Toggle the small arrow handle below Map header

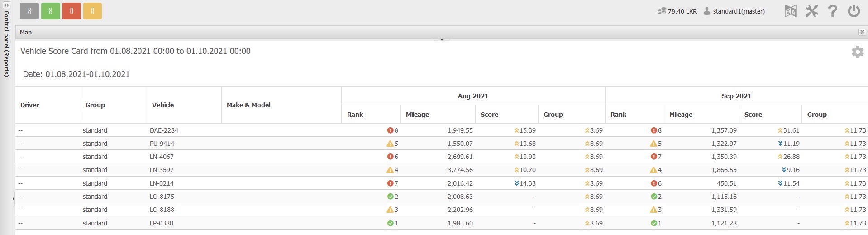point(442,40)
